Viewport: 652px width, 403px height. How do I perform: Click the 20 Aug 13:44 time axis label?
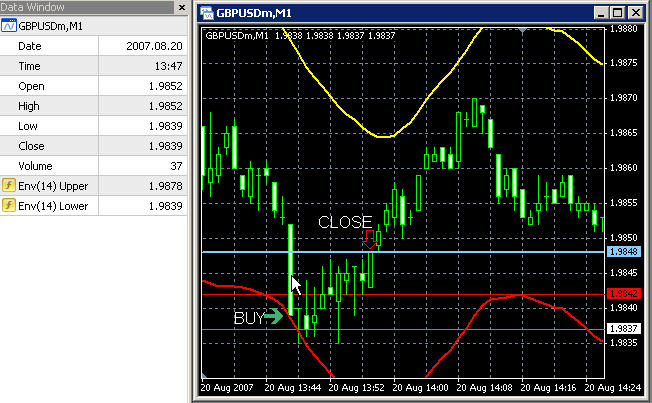pos(292,388)
